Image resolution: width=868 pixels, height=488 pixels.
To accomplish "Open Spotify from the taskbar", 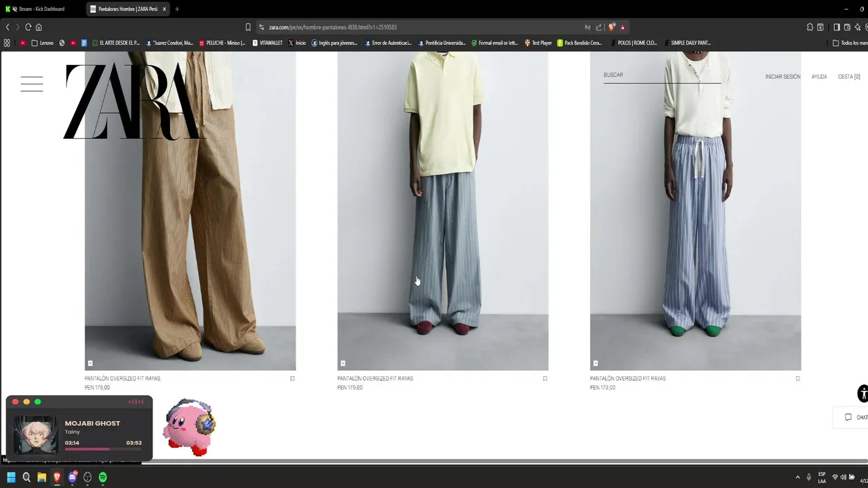I will (102, 477).
